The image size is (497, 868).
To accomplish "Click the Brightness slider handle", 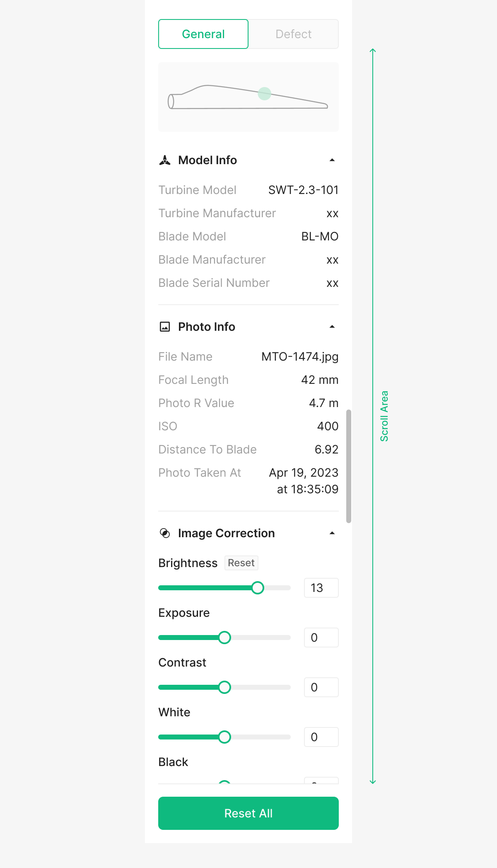I will pyautogui.click(x=258, y=588).
